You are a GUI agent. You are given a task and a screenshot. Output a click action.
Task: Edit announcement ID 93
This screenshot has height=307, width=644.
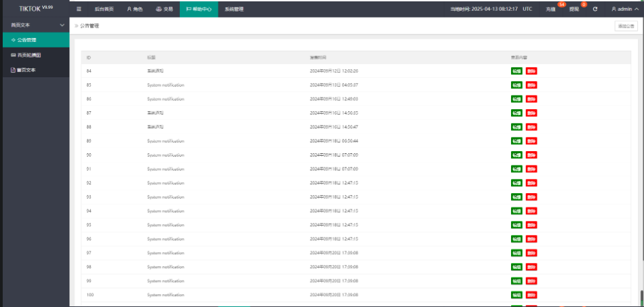(x=516, y=197)
